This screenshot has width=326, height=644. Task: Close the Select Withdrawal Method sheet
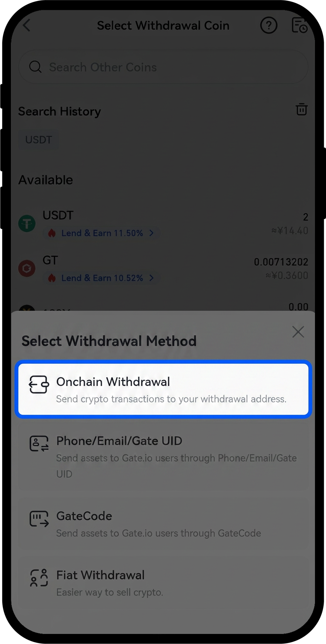click(298, 332)
